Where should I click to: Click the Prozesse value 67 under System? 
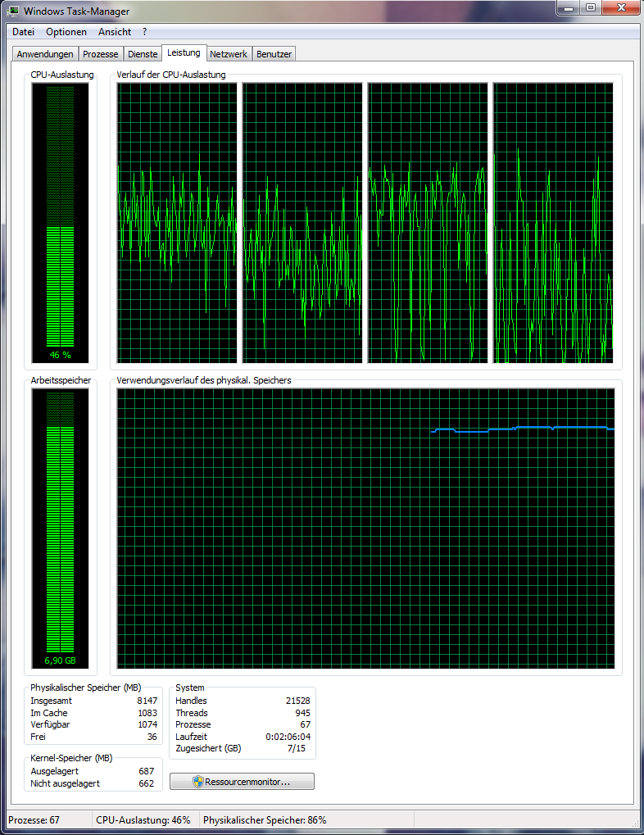306,724
